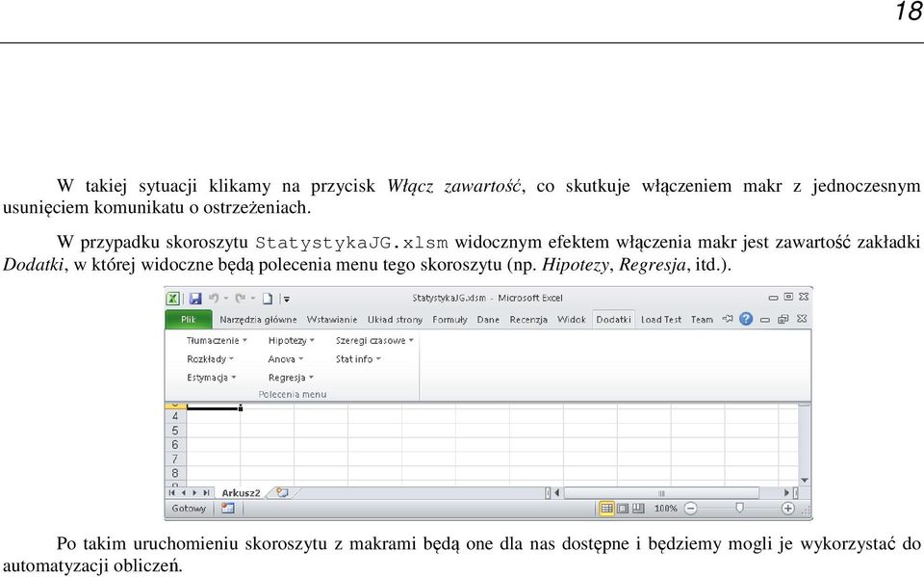Viewport: 924px width, 577px height.
Task: Open the Customize Quick Access Toolbar arrow
Action: [x=287, y=300]
